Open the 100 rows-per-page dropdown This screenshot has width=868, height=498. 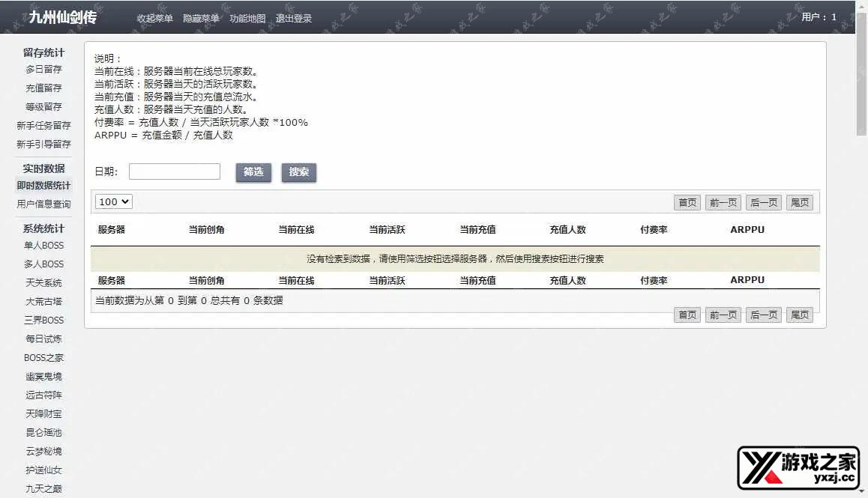114,201
